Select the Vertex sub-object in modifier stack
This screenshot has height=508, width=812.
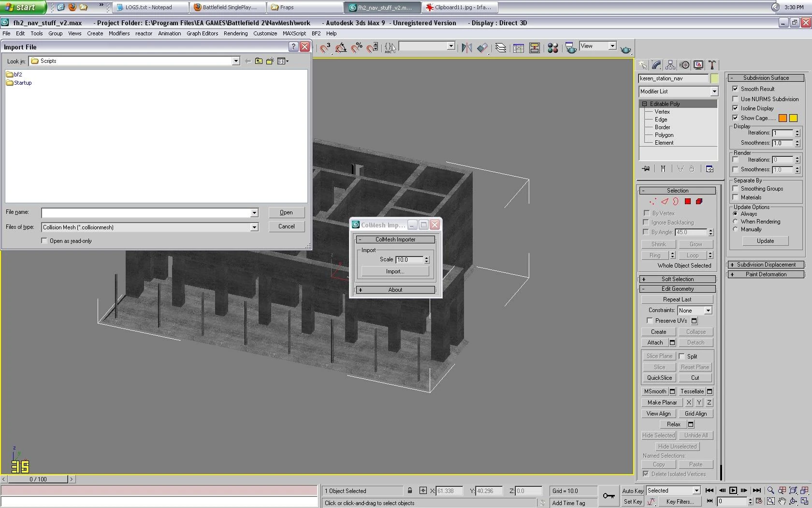pos(662,112)
